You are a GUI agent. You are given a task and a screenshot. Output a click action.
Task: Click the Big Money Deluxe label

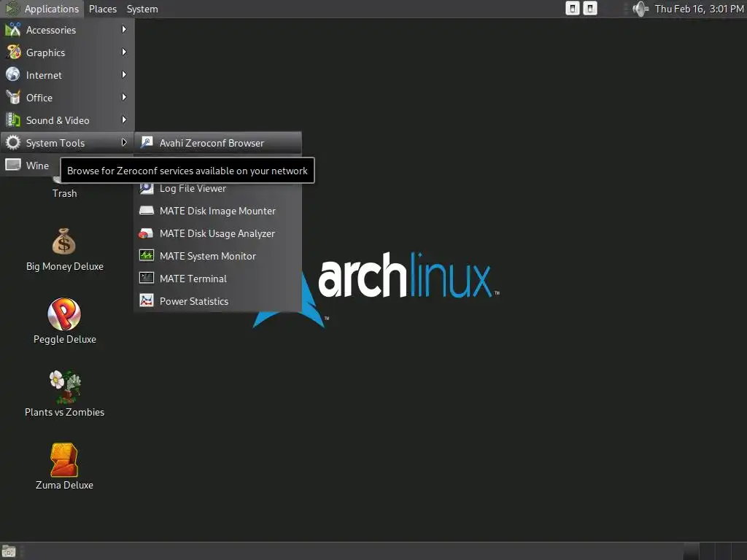65,267
